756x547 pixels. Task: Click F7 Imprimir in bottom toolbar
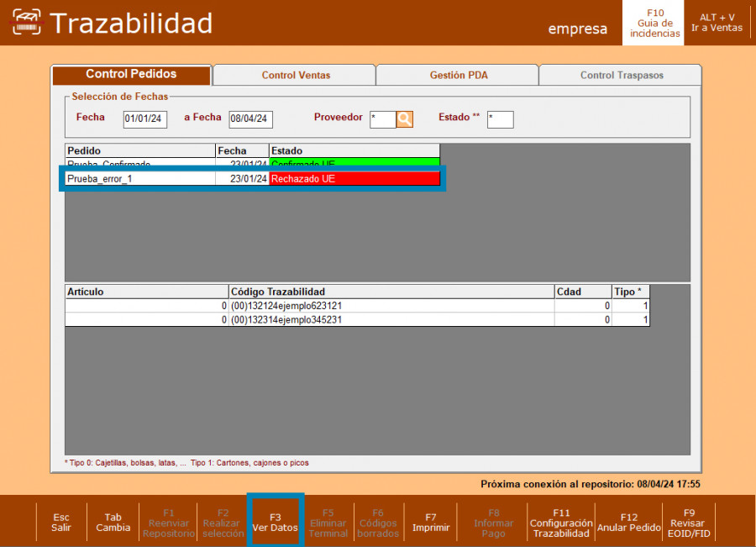point(431,522)
